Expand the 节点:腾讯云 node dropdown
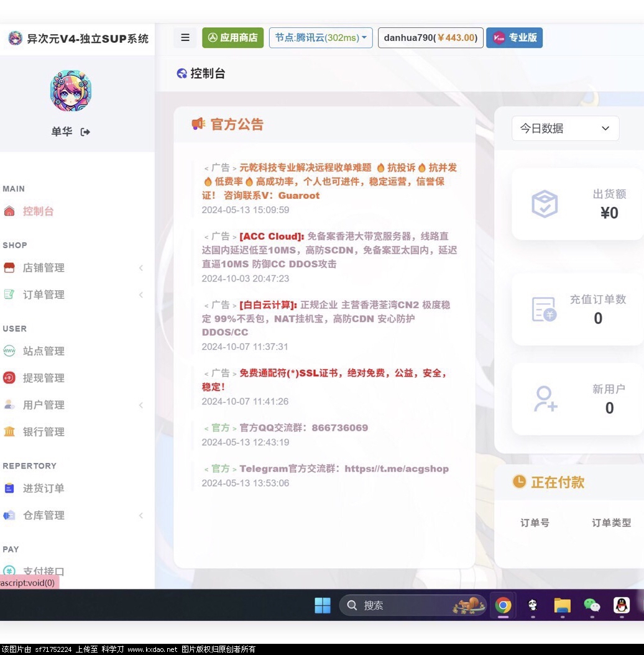644x655 pixels. pos(321,38)
